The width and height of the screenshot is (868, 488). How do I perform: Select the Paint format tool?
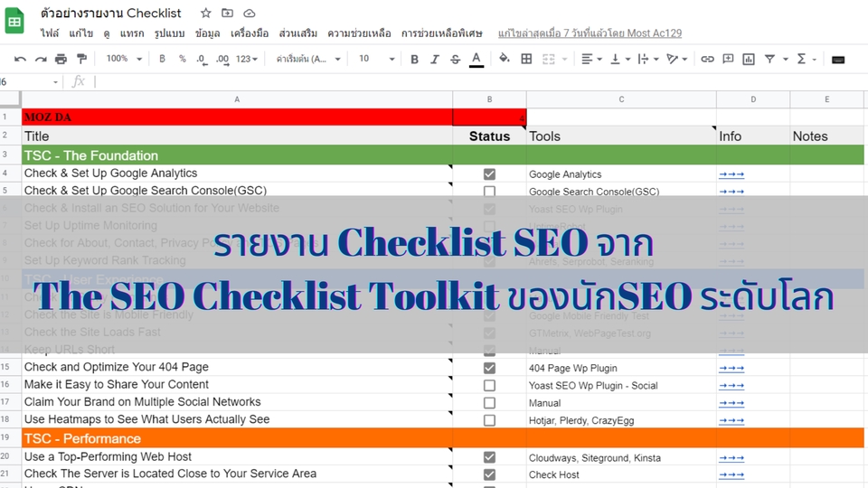click(x=81, y=60)
